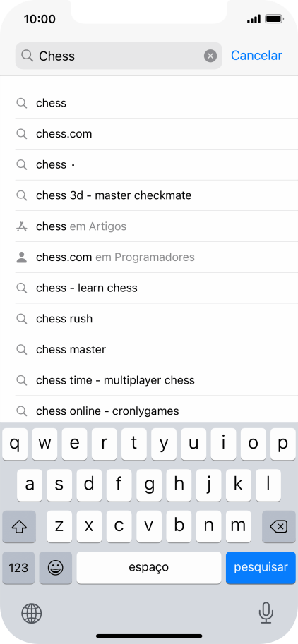298x644 pixels.
Task: Select chess time - multiplayer chess suggestion
Action: click(x=157, y=380)
